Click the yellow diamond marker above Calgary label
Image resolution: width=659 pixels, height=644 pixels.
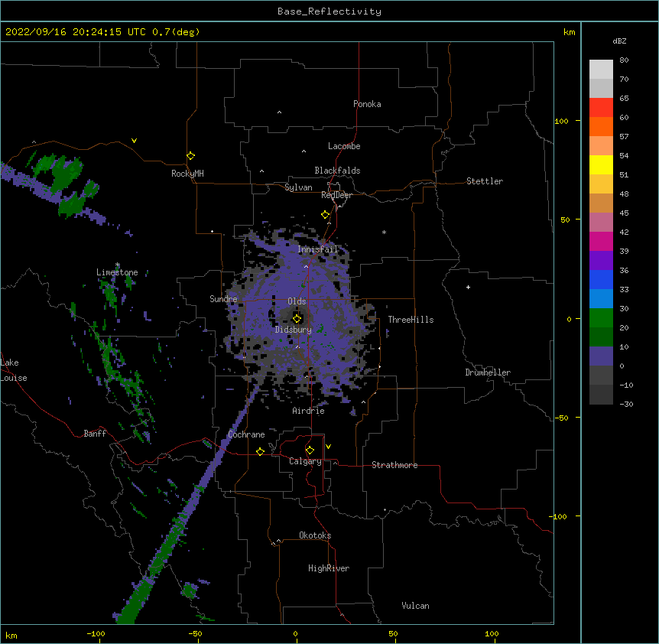[310, 450]
